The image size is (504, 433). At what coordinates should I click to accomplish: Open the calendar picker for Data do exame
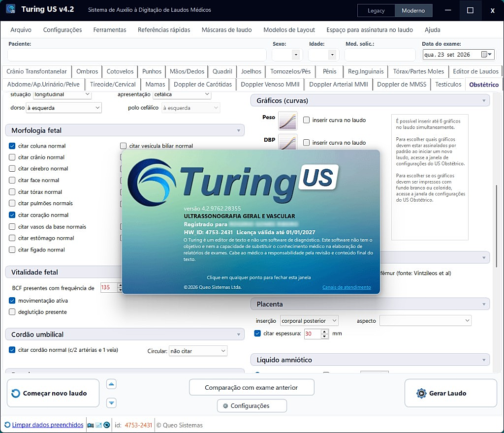(x=487, y=55)
